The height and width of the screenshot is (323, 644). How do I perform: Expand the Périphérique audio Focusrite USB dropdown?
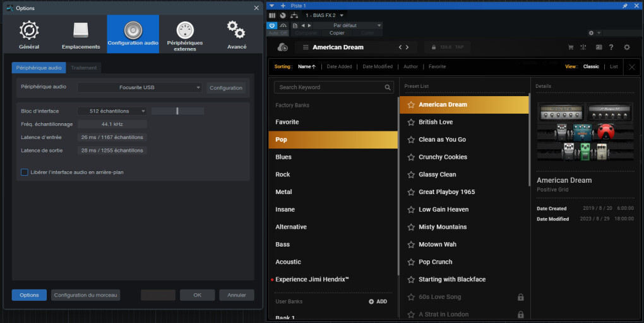tap(140, 88)
